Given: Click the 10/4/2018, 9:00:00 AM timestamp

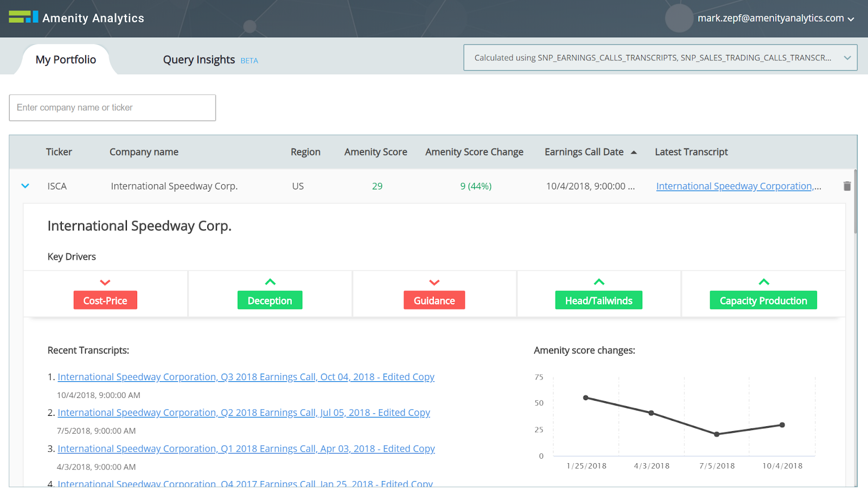Looking at the screenshot, I should pyautogui.click(x=99, y=395).
